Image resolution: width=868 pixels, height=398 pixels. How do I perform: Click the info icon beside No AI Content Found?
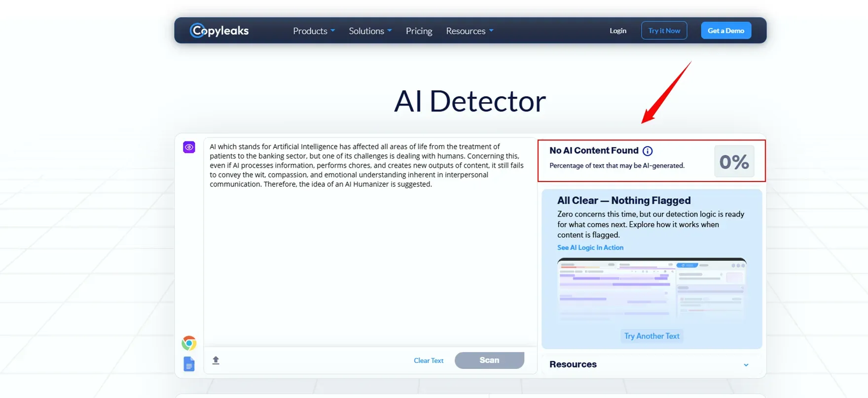click(x=648, y=151)
